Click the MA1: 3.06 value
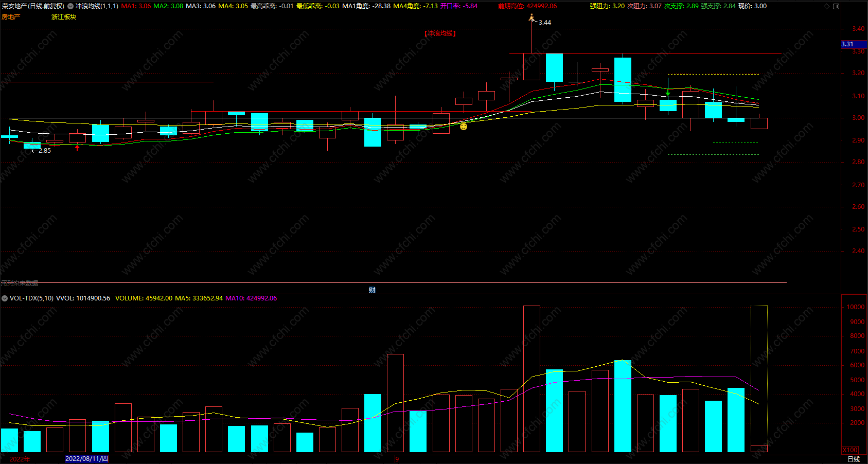868x464 pixels. (136, 6)
